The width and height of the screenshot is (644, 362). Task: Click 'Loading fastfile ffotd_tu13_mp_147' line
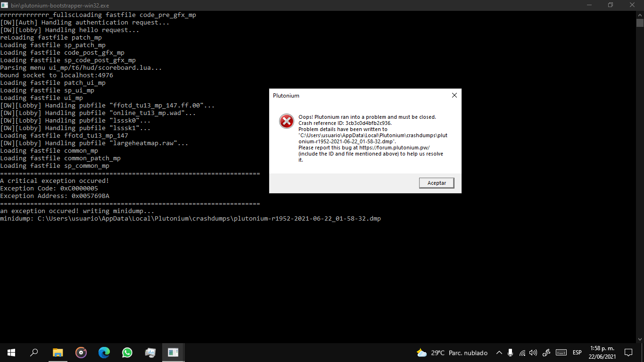click(x=64, y=136)
